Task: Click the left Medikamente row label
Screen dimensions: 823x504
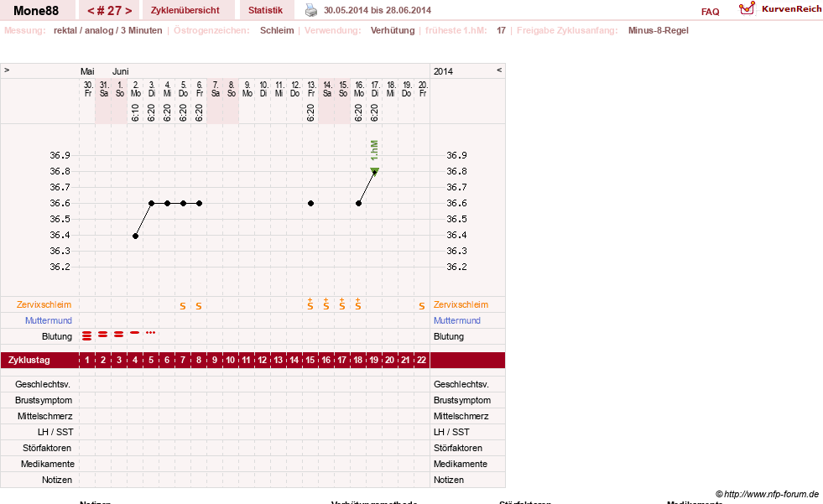Action: (x=47, y=464)
